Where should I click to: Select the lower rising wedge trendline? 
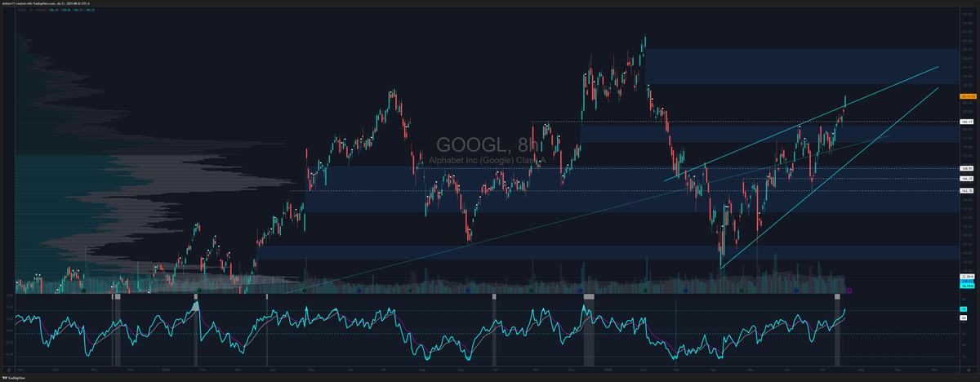tap(829, 178)
